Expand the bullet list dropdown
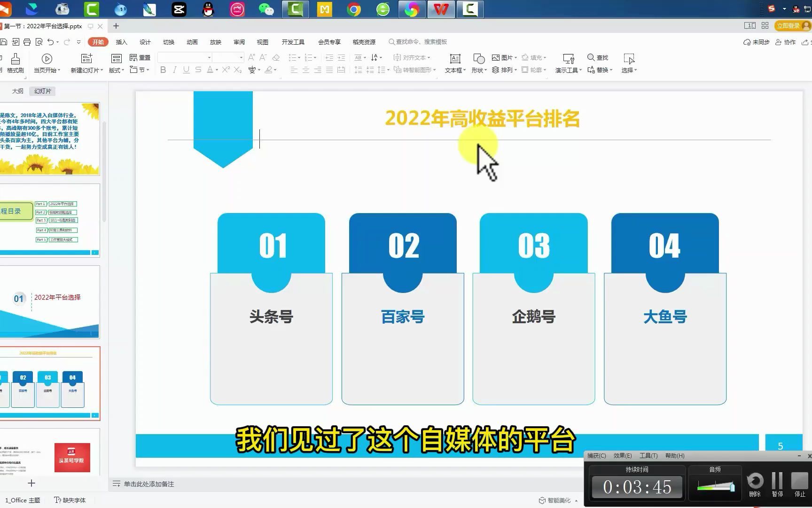The width and height of the screenshot is (812, 508). tap(299, 57)
